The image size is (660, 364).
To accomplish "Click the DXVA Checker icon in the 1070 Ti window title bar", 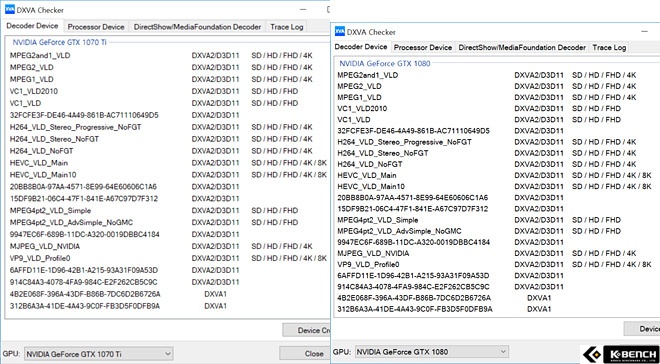I will point(10,10).
